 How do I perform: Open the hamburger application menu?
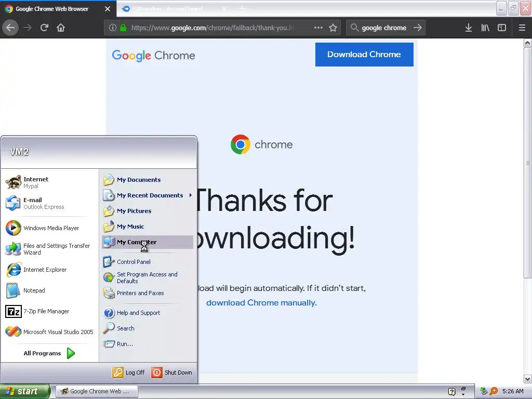coord(522,28)
